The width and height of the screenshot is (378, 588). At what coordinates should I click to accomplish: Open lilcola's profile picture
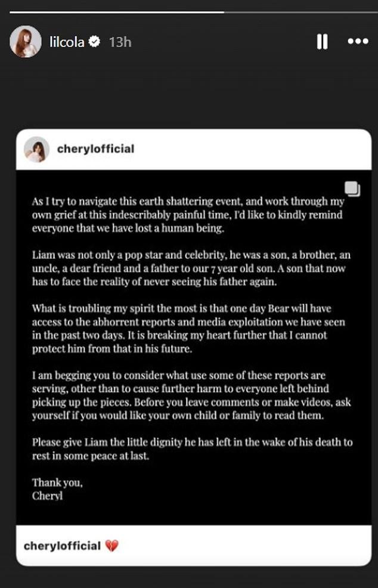26,42
